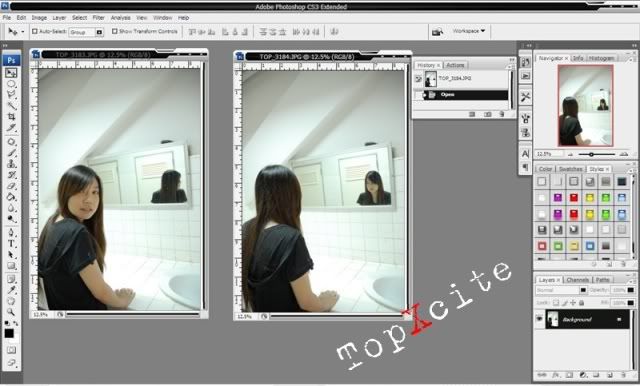Click the black foreground color swatch

pyautogui.click(x=9, y=333)
